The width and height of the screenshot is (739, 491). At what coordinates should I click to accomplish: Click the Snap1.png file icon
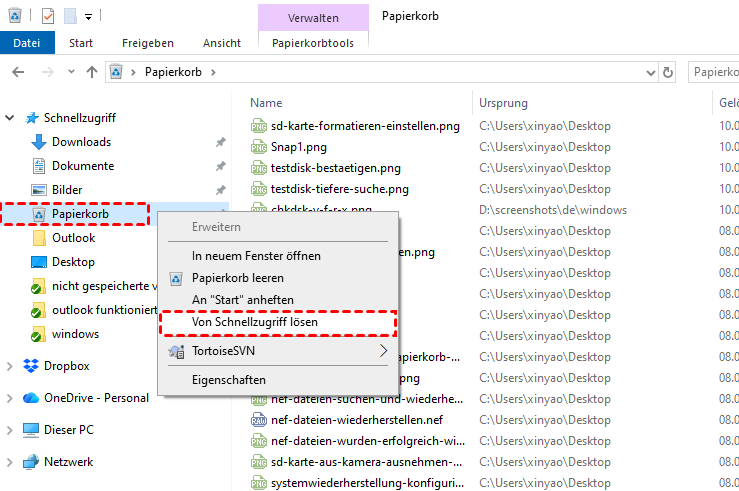(258, 147)
